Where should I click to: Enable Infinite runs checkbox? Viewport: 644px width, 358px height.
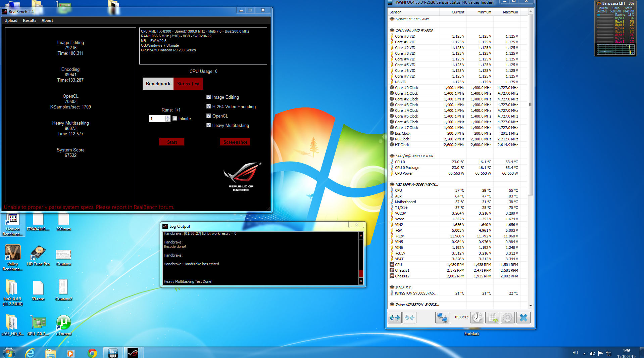(175, 119)
